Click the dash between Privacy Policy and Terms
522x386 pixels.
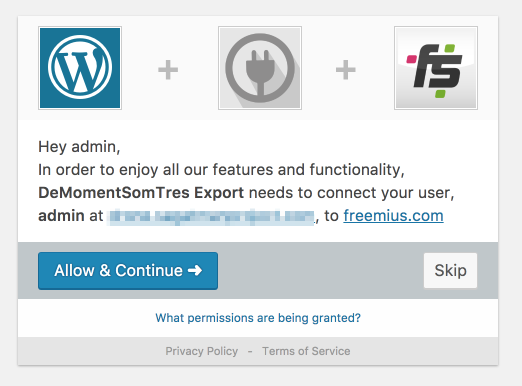point(250,351)
